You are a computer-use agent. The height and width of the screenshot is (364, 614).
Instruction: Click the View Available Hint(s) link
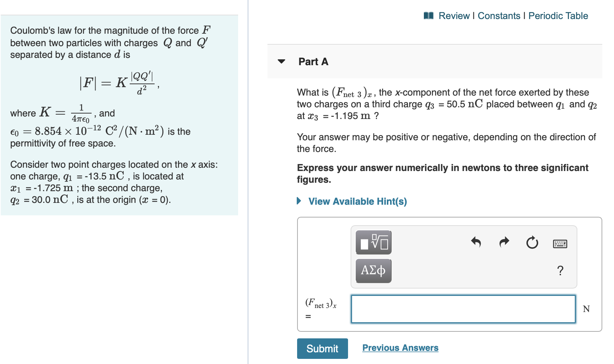[x=357, y=201]
